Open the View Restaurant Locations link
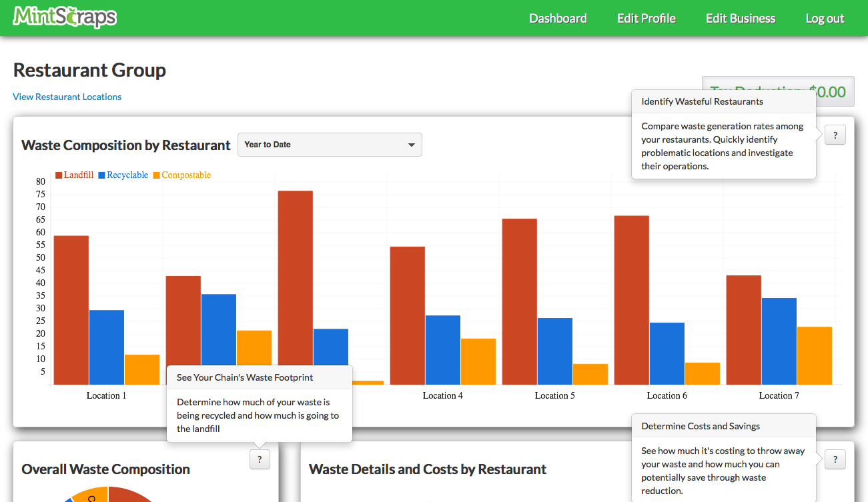The width and height of the screenshot is (868, 502). 67,97
